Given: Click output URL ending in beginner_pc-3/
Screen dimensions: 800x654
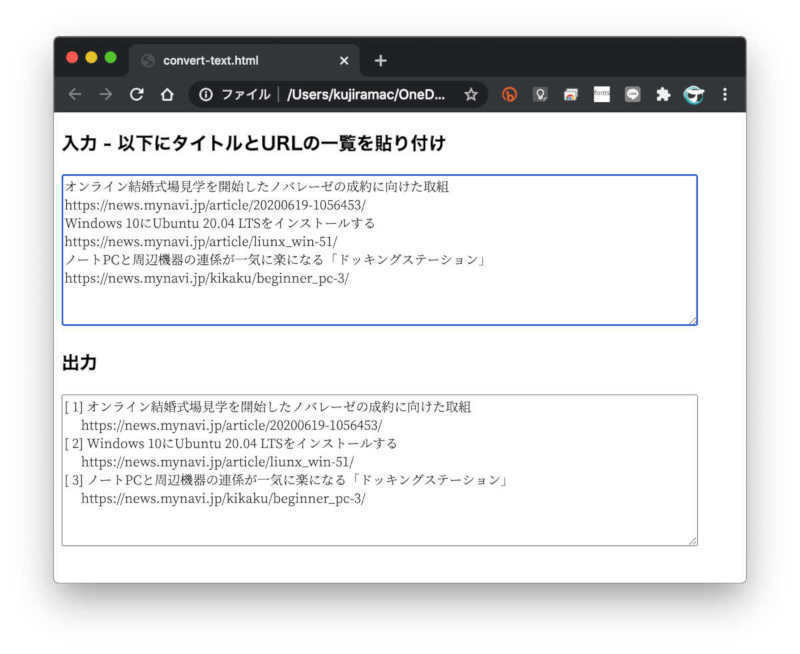Looking at the screenshot, I should (x=223, y=499).
